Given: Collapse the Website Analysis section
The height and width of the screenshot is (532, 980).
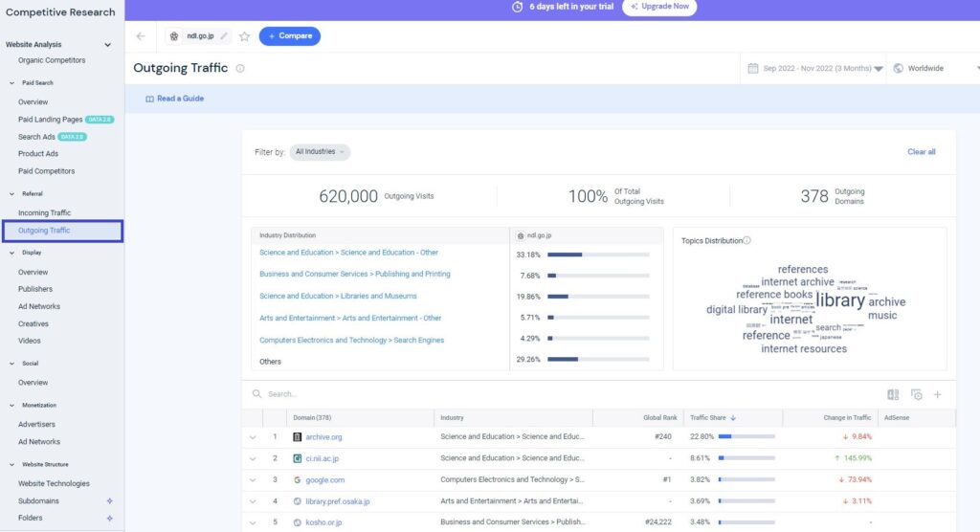Looking at the screenshot, I should click(107, 45).
